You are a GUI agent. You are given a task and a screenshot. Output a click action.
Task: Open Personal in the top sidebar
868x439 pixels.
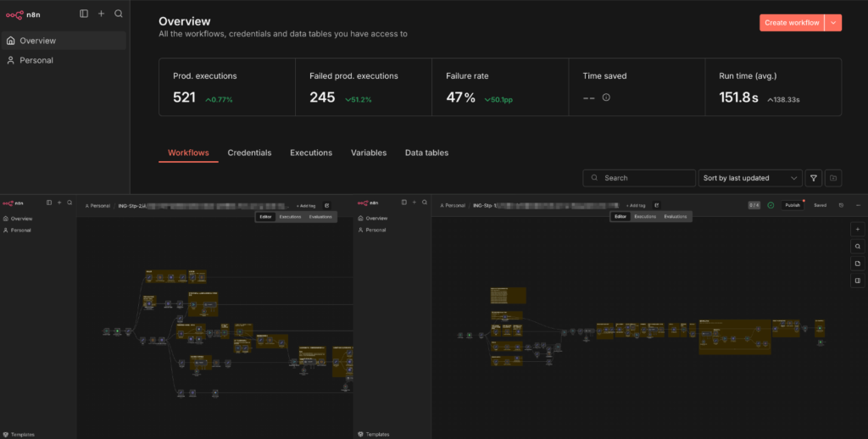coord(36,60)
